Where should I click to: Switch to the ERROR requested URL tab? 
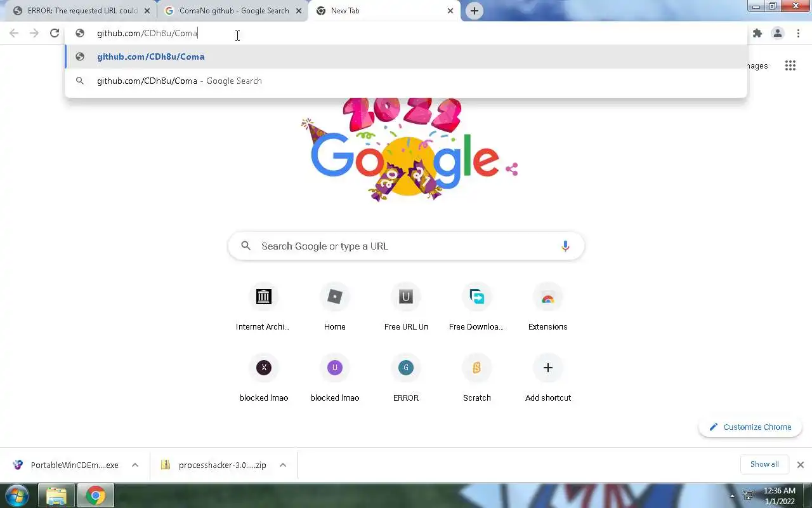[79, 11]
